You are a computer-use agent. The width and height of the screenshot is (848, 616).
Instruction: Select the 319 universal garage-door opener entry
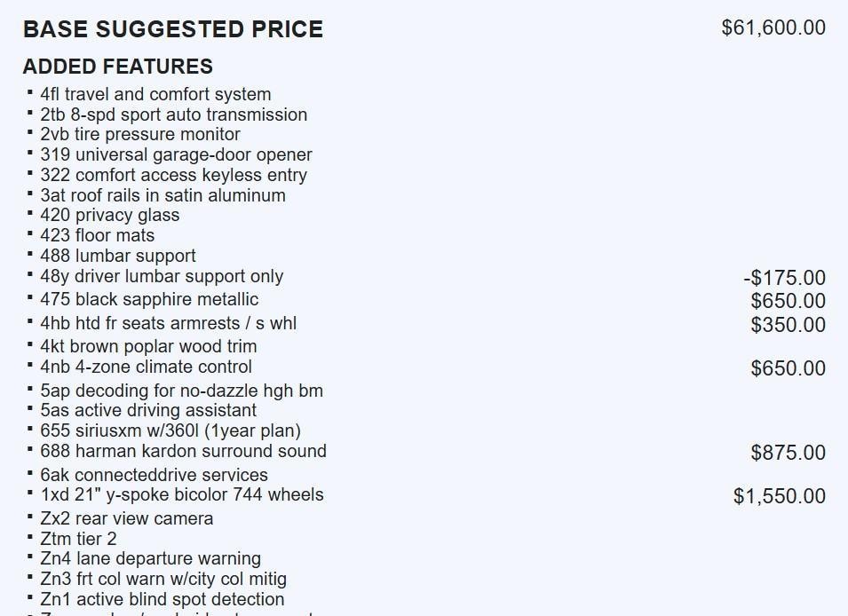click(176, 154)
